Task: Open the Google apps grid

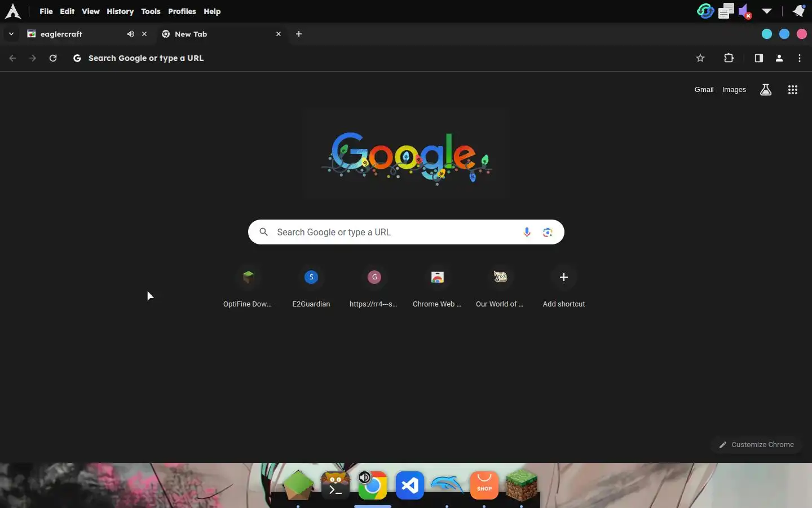Action: click(x=793, y=90)
